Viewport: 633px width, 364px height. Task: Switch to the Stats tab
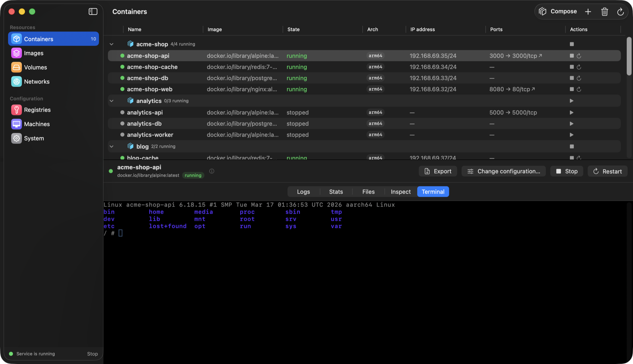tap(336, 191)
